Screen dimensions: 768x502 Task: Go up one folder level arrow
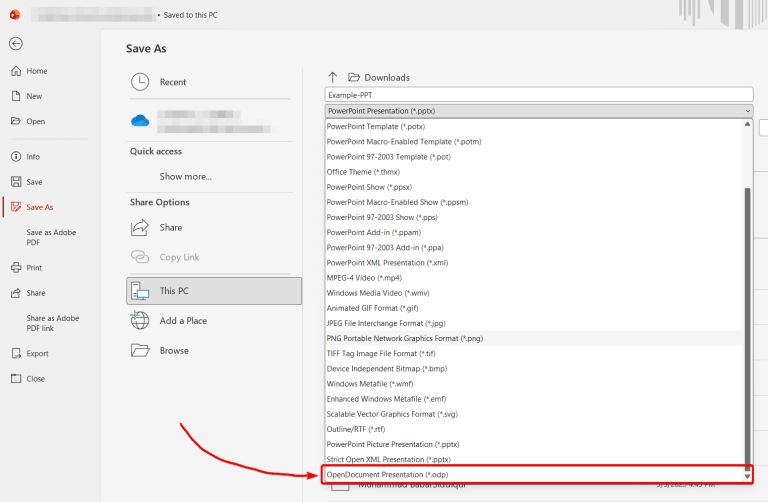333,77
